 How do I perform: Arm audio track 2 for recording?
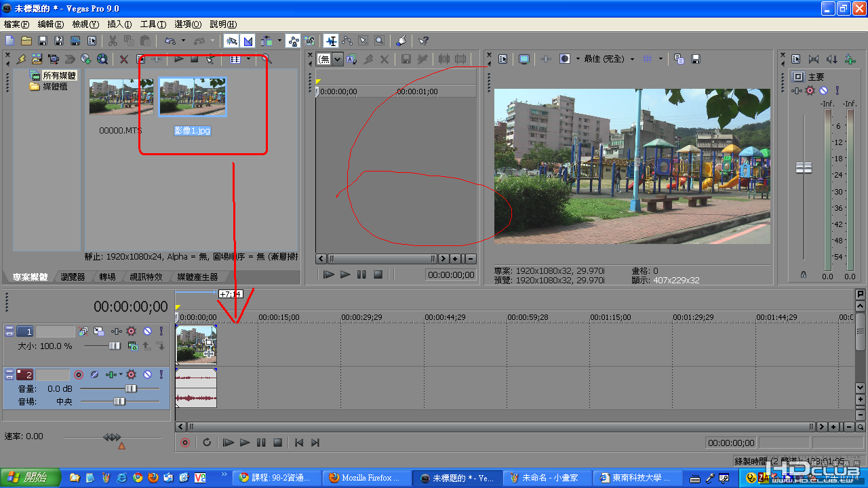click(x=79, y=374)
